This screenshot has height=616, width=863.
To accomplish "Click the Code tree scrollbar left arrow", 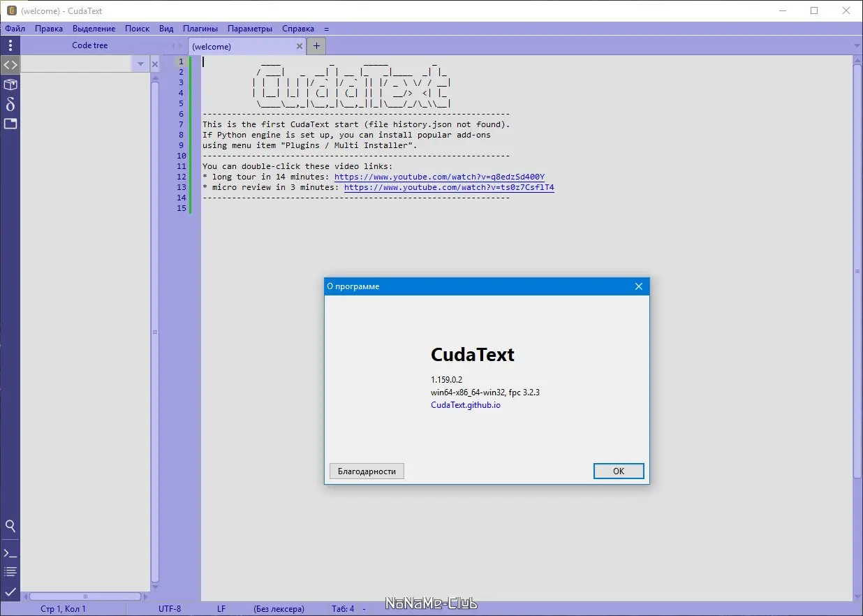I will (24, 596).
